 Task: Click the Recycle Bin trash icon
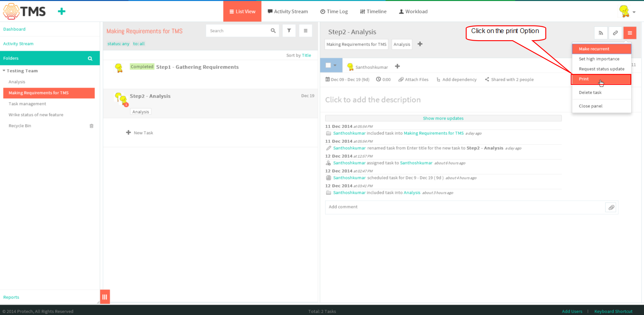tap(92, 126)
